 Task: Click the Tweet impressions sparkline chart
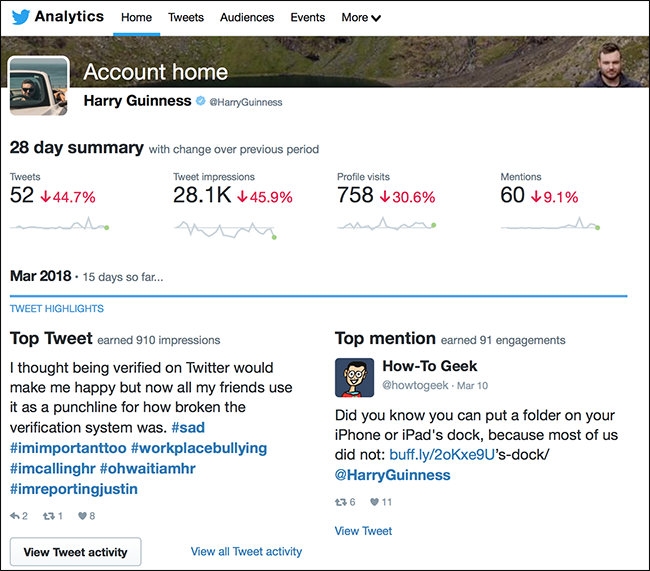point(225,229)
